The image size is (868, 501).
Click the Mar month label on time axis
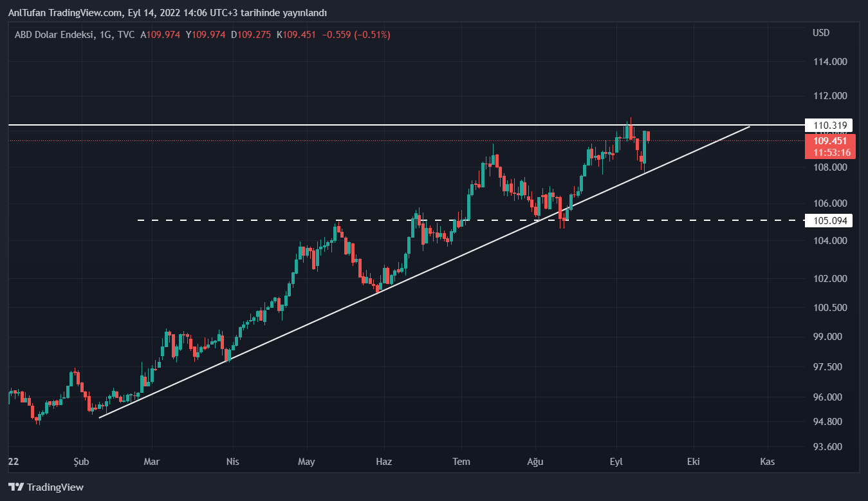click(x=151, y=462)
